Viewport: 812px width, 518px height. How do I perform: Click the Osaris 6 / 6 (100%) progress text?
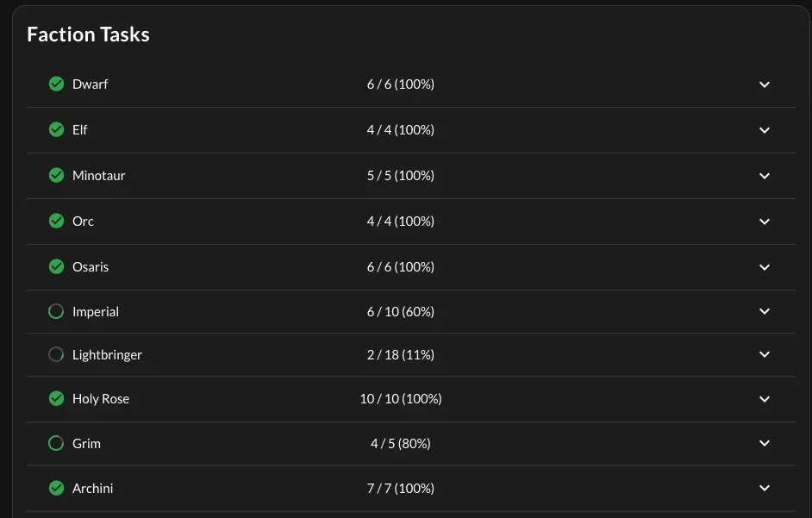click(401, 267)
